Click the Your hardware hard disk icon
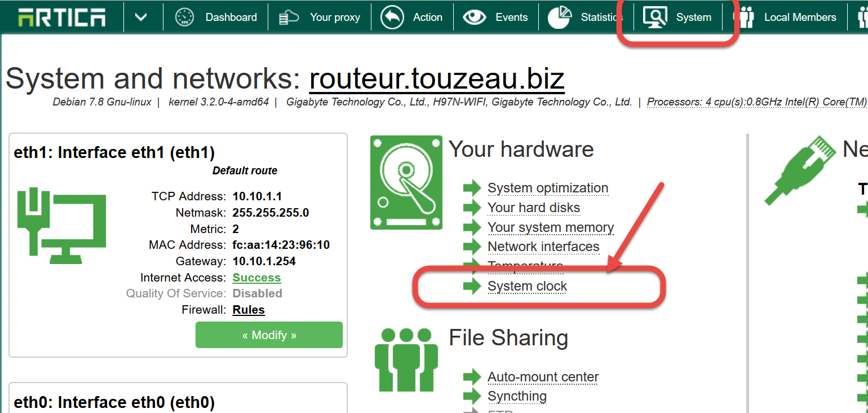The image size is (868, 413). 406,182
